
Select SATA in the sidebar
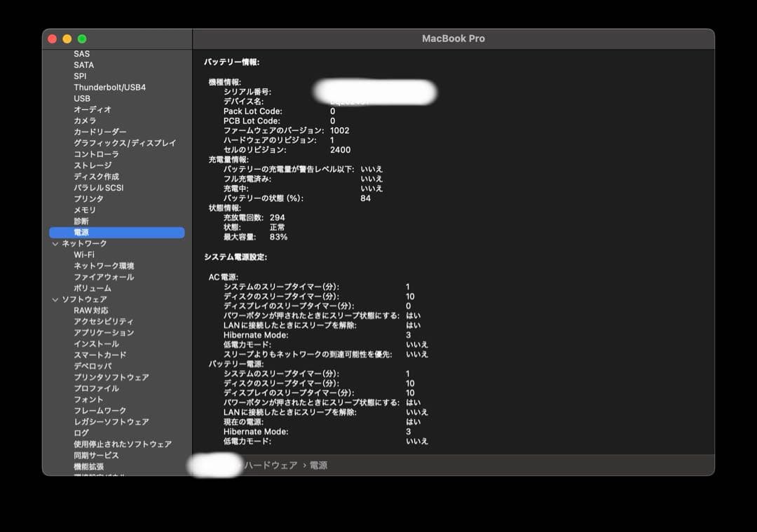(83, 65)
